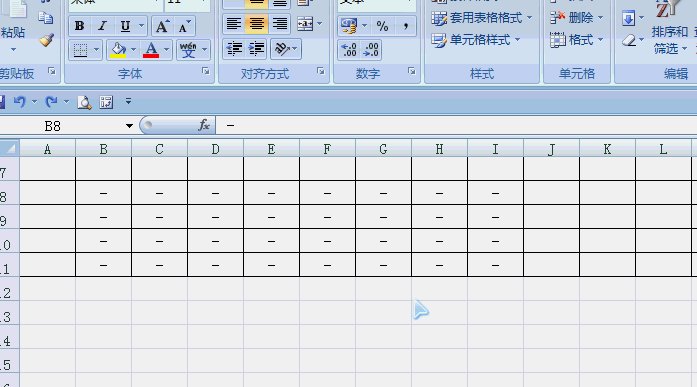Open the Name Box dropdown arrow
The width and height of the screenshot is (697, 387).
129,126
